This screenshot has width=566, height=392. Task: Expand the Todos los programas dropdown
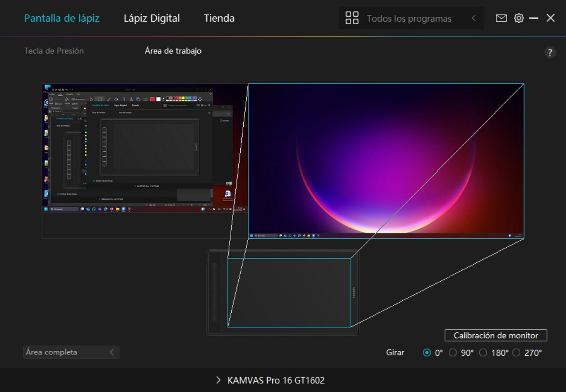click(473, 19)
